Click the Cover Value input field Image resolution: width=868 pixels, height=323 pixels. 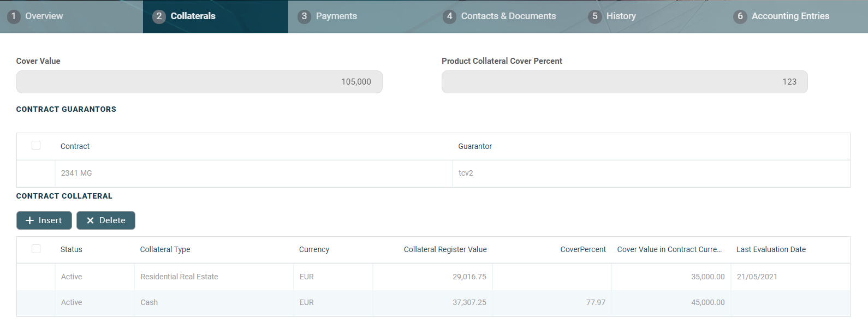click(199, 82)
